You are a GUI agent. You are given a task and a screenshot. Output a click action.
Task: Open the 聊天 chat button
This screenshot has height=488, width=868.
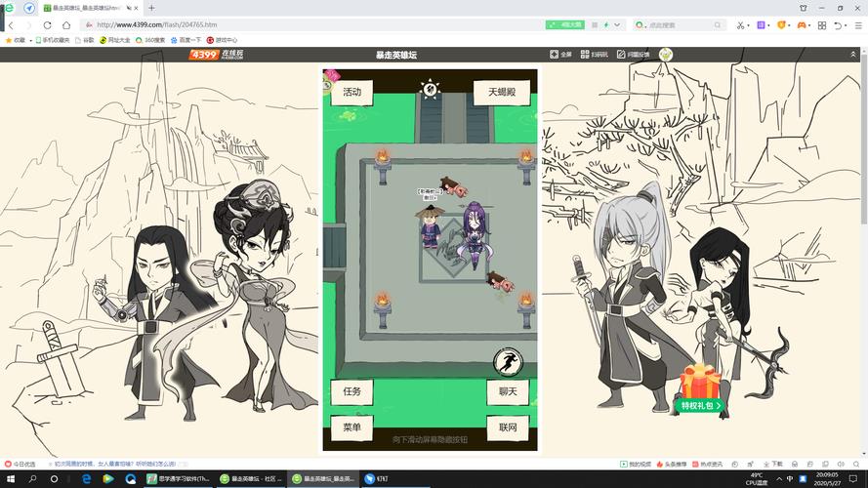tap(508, 391)
